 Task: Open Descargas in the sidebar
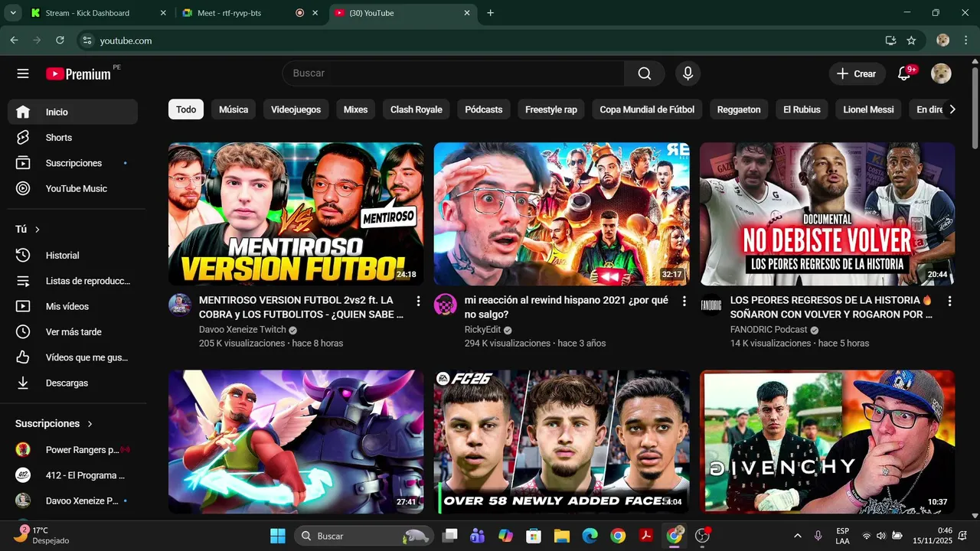tap(73, 383)
